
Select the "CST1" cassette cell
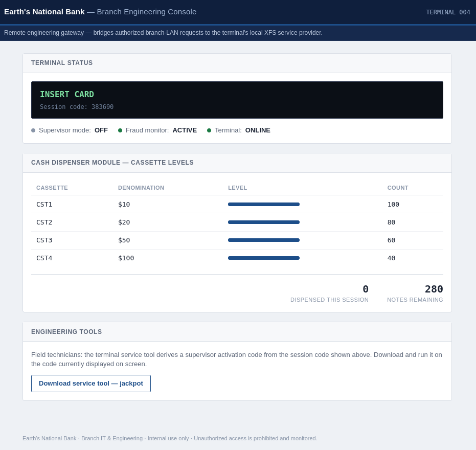(x=44, y=205)
